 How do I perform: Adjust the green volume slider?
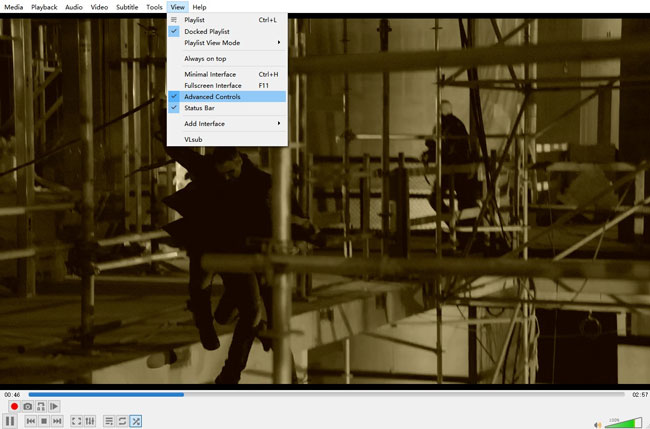(x=623, y=423)
